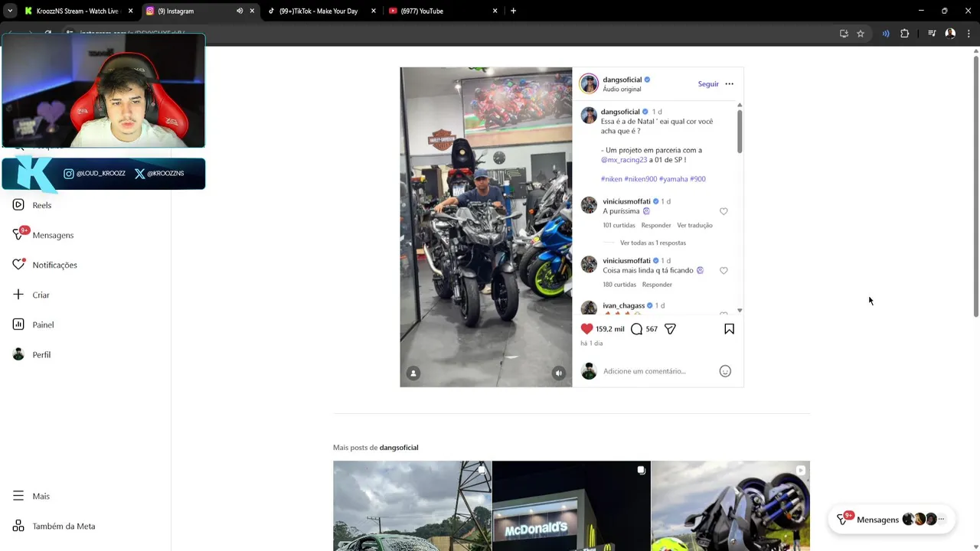Mute the Instagram tab audio

coord(240,11)
